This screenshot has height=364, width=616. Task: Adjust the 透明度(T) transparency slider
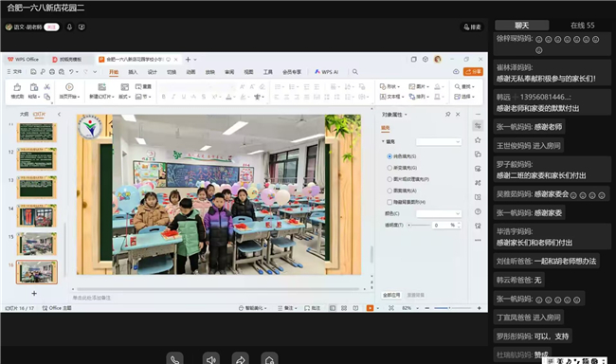coord(419,226)
